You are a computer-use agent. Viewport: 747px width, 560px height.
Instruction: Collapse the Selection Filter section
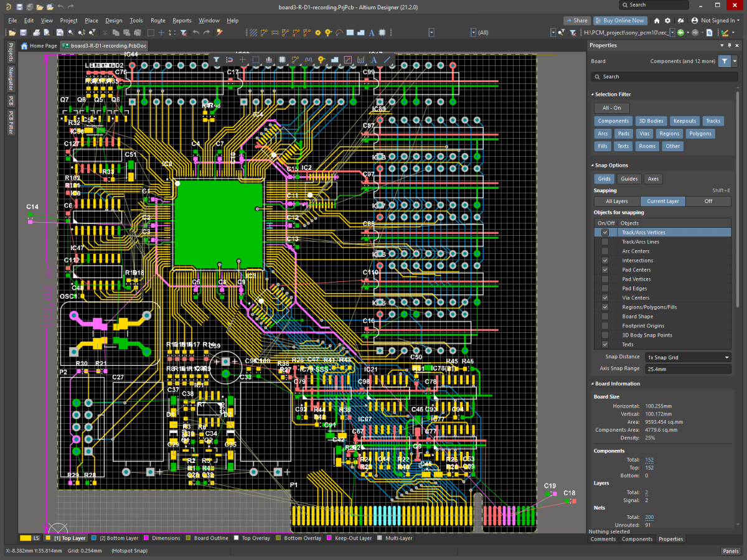[593, 95]
